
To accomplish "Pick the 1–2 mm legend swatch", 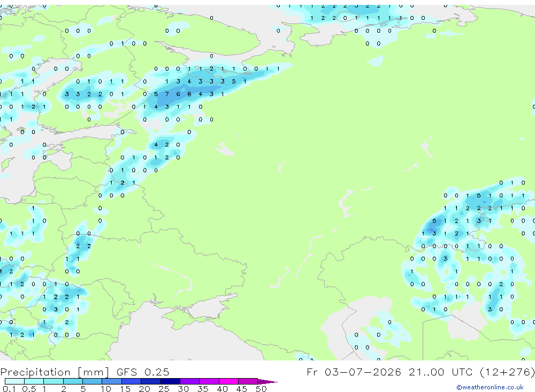I will point(53,381).
